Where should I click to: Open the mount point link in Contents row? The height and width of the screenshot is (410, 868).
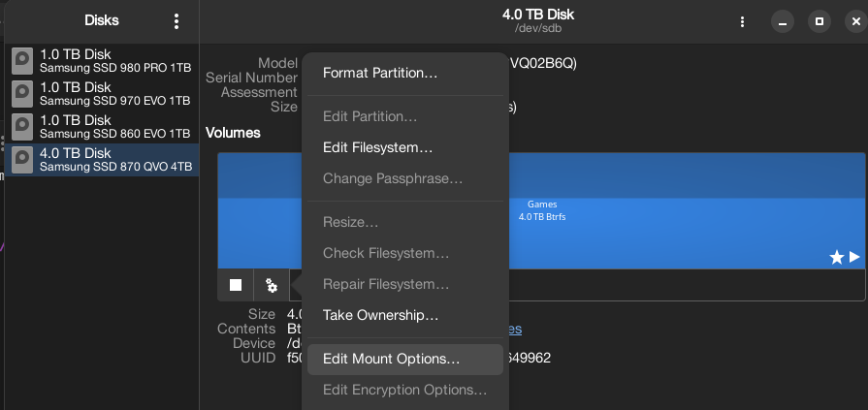[x=514, y=329]
